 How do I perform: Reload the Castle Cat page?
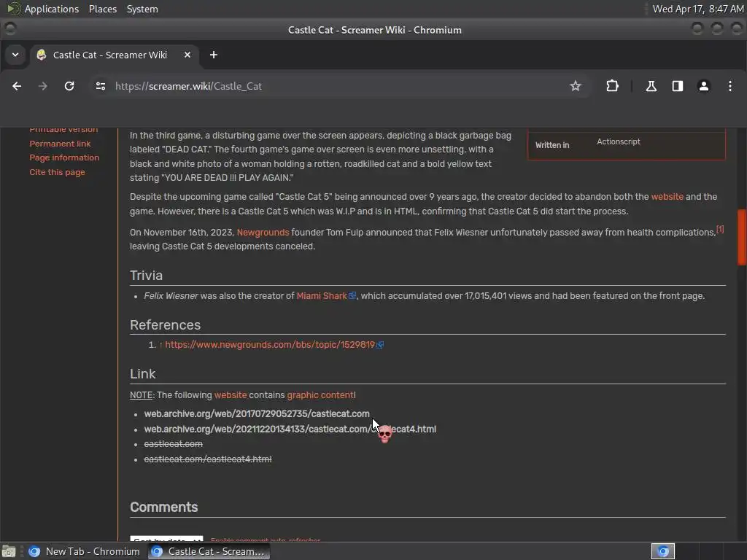pos(69,86)
